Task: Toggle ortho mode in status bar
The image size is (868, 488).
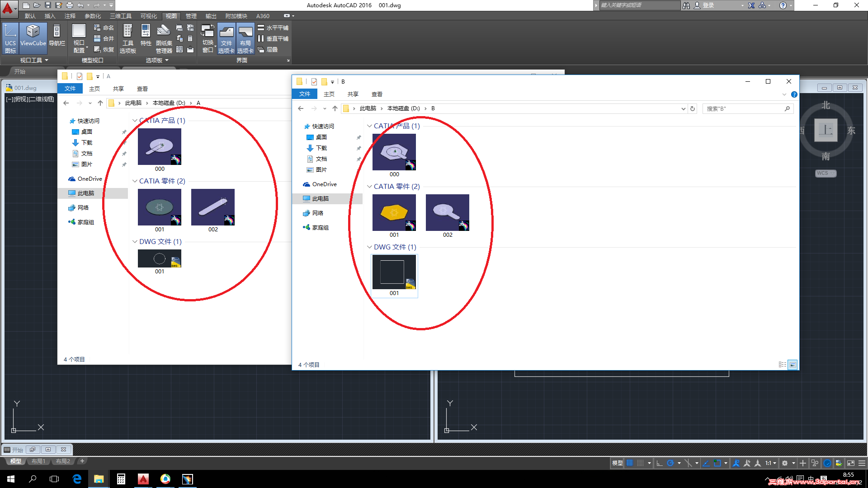Action: tap(659, 463)
